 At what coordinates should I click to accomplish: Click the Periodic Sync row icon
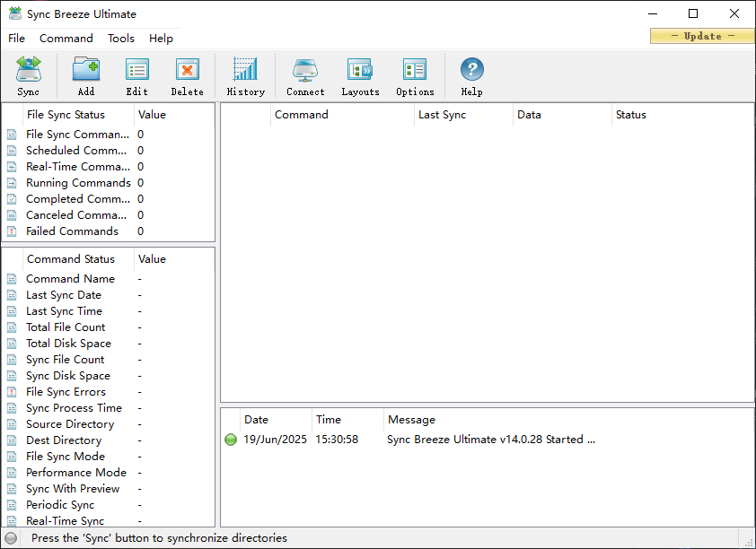[x=12, y=505]
